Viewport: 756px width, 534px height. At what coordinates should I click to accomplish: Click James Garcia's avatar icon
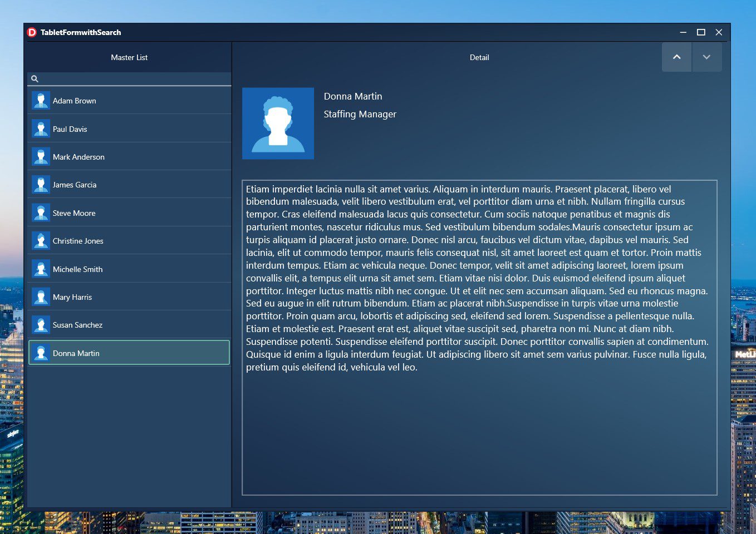(41, 184)
